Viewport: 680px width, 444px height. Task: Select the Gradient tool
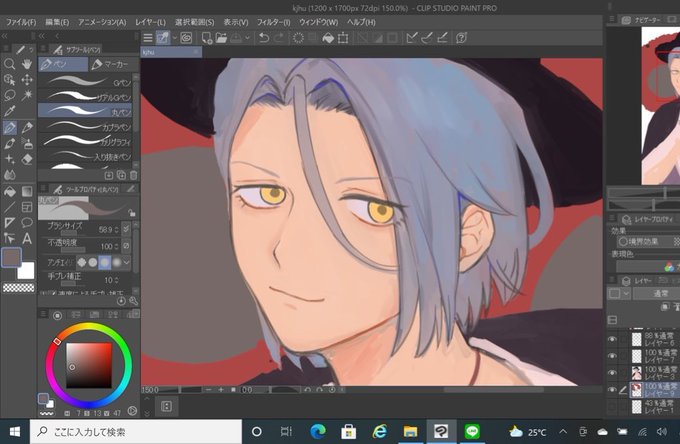tap(27, 191)
